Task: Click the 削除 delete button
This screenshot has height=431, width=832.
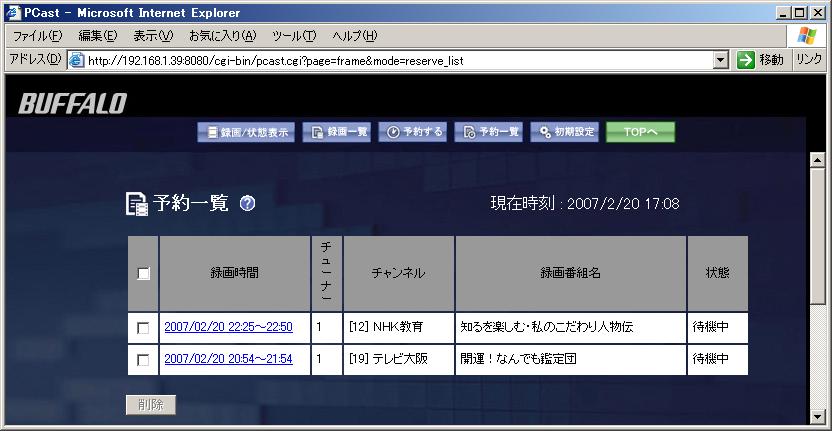Action: pyautogui.click(x=151, y=405)
